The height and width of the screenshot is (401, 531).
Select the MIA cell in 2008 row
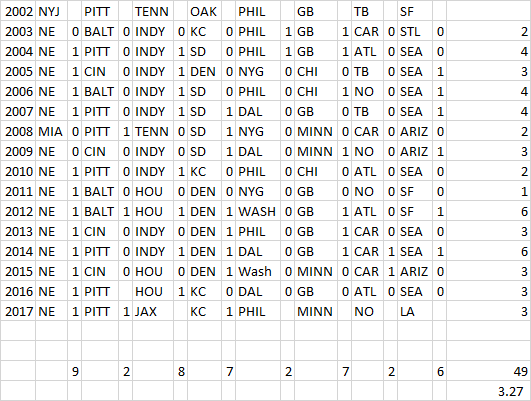click(x=51, y=131)
